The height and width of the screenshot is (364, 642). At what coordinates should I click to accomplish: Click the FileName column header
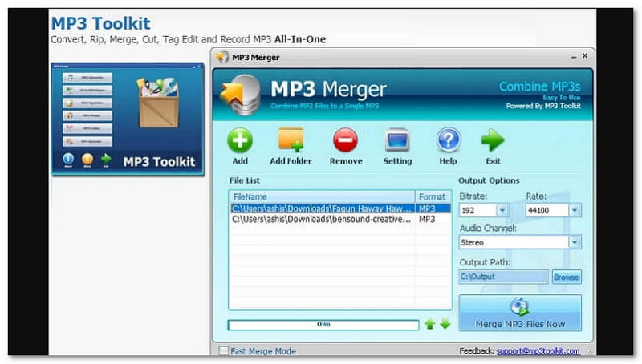323,196
